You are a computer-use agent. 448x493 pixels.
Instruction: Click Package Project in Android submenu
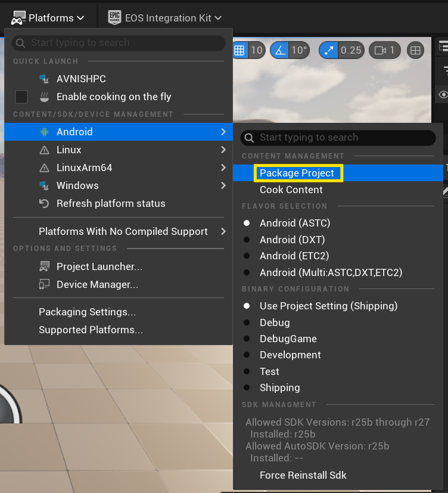coord(297,173)
